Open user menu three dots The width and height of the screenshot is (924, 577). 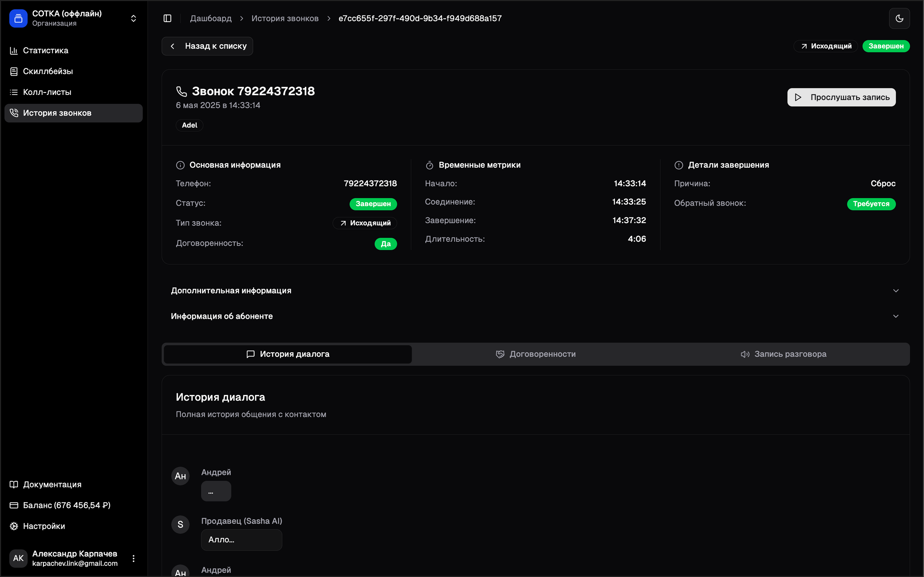(133, 558)
